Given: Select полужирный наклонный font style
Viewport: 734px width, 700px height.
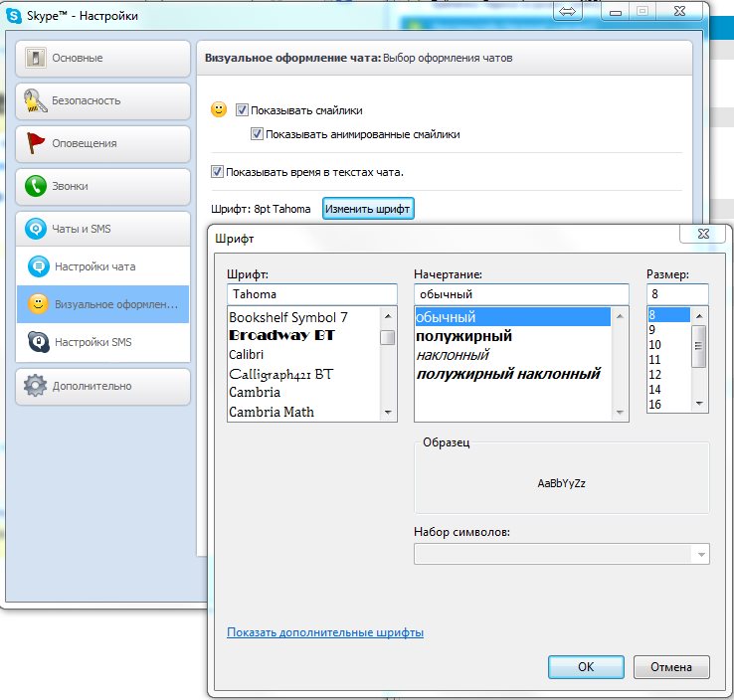Looking at the screenshot, I should [x=513, y=374].
